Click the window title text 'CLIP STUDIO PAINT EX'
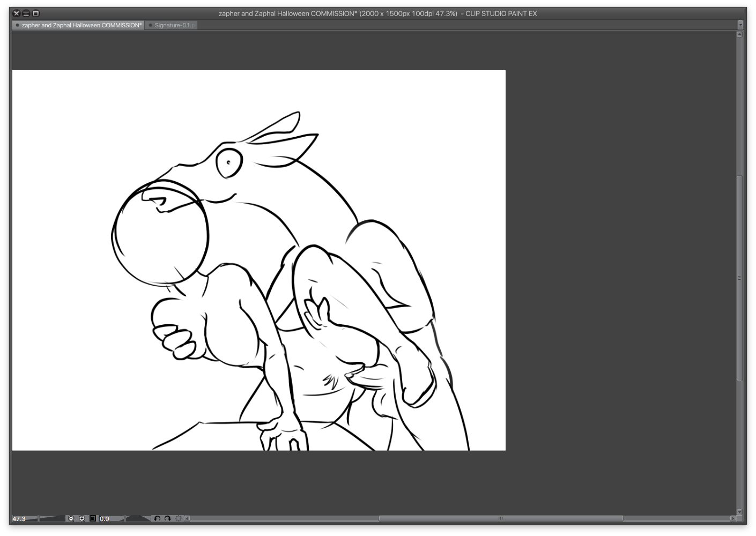 pyautogui.click(x=501, y=13)
